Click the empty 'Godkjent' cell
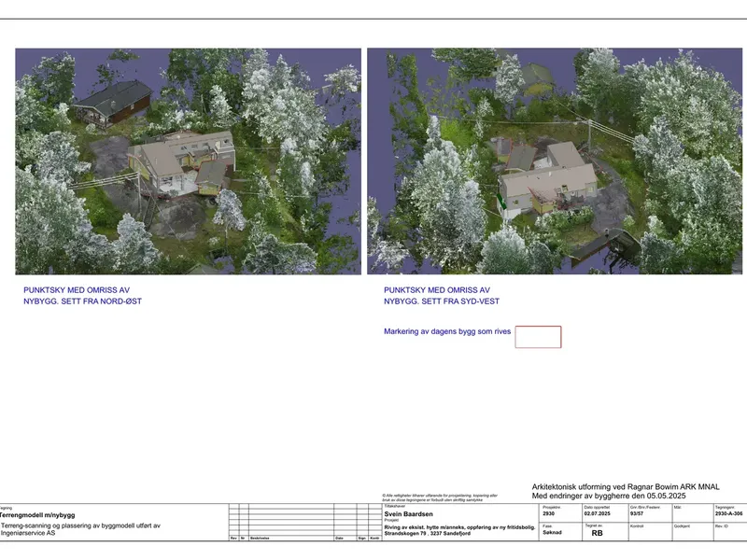747x560 pixels. [692, 531]
